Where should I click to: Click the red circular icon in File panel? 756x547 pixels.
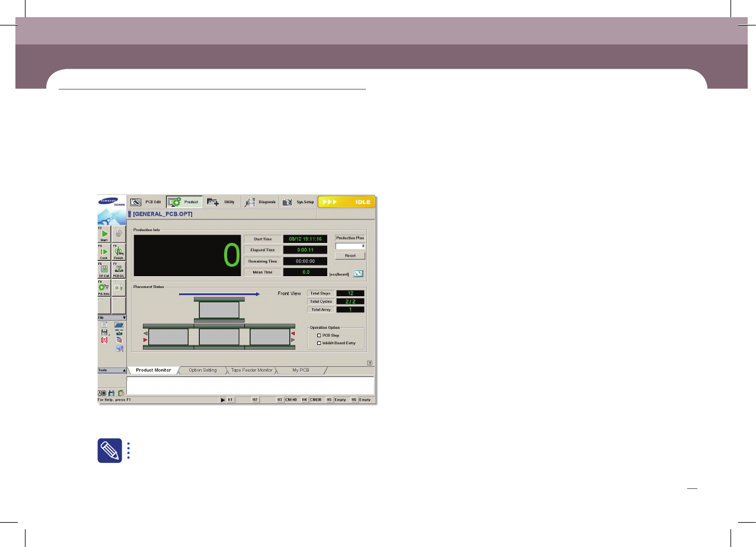pyautogui.click(x=104, y=341)
